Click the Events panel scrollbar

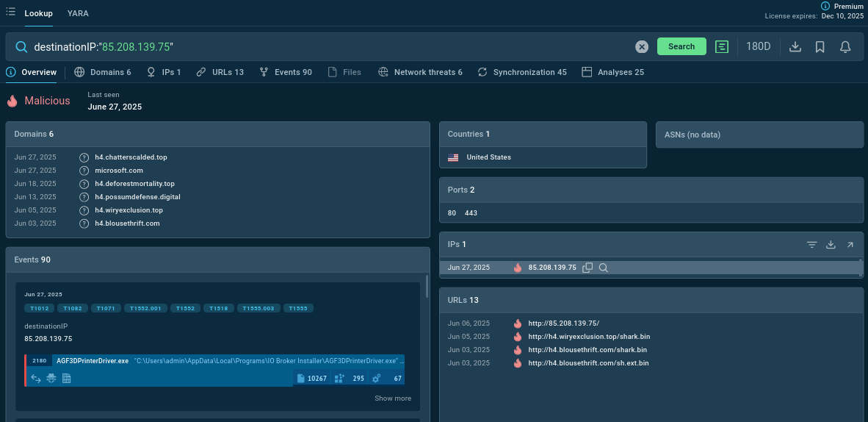427,287
